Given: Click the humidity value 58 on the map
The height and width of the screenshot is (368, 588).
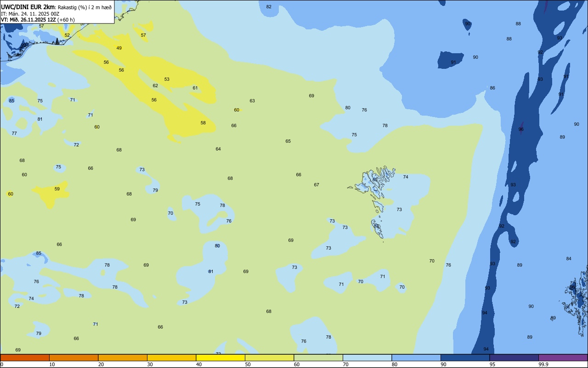Looking at the screenshot, I should [x=203, y=123].
